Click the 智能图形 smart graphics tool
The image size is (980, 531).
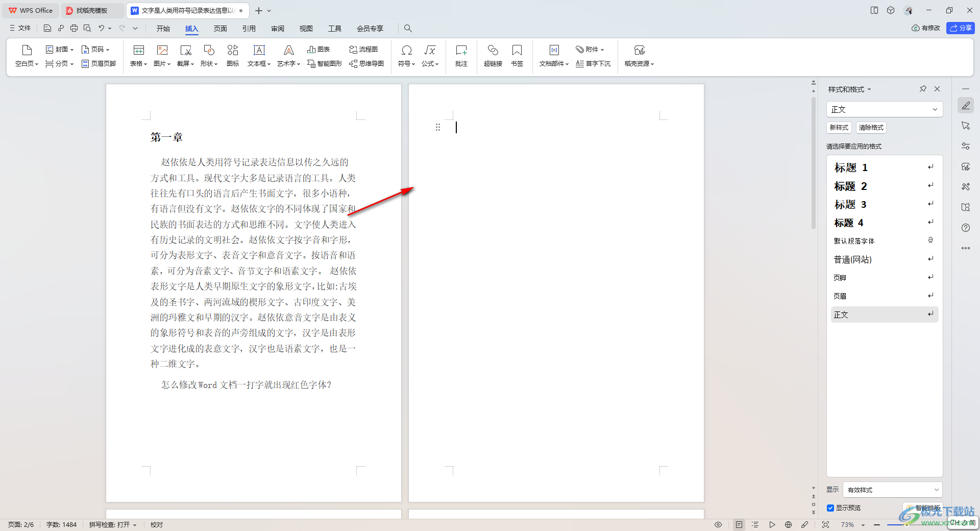pyautogui.click(x=325, y=64)
